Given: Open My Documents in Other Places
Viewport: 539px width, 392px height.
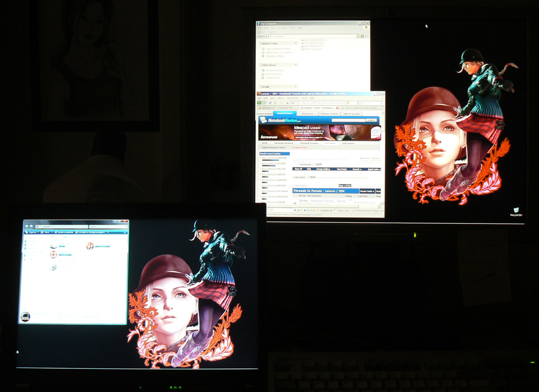Looking at the screenshot, I should pyautogui.click(x=273, y=74).
